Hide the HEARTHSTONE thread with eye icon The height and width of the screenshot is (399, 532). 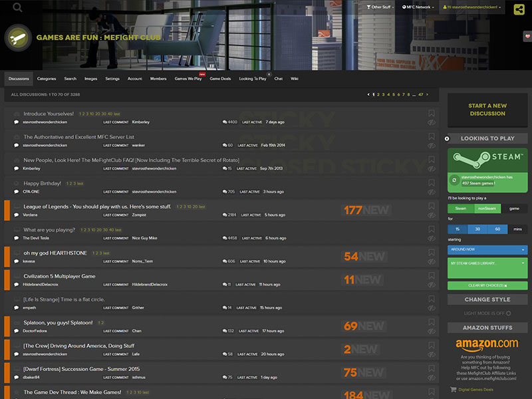point(431,262)
